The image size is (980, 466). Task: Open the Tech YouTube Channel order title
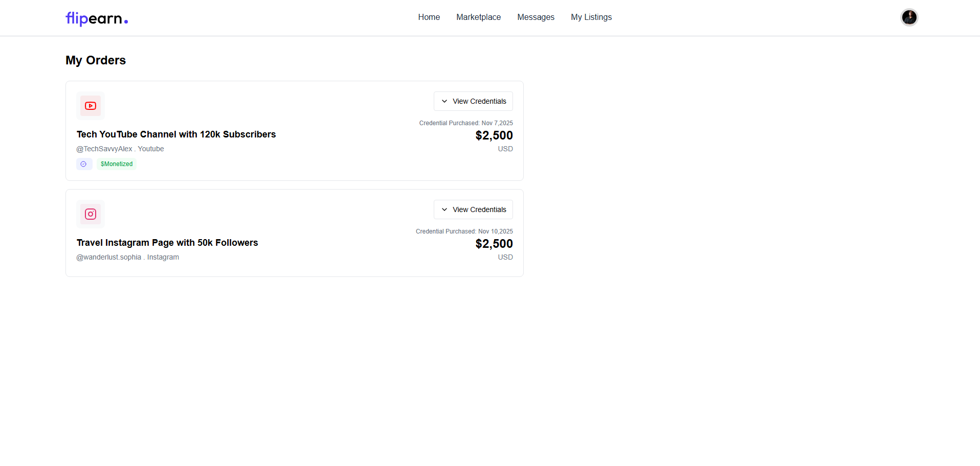pos(176,134)
